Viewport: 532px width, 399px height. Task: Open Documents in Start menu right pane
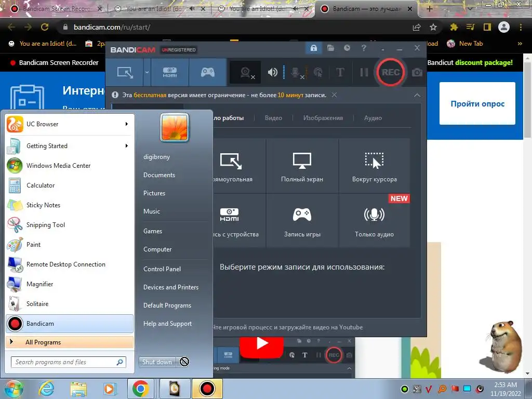159,175
